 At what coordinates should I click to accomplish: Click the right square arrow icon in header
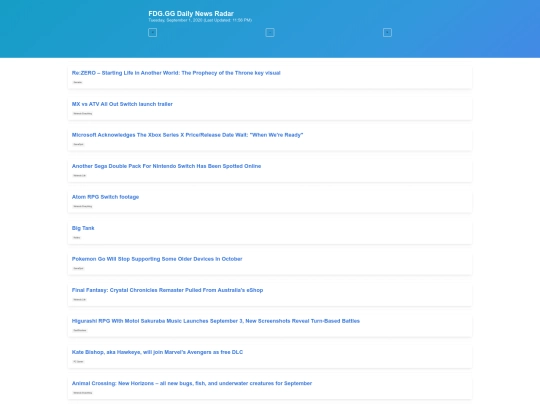click(x=387, y=32)
